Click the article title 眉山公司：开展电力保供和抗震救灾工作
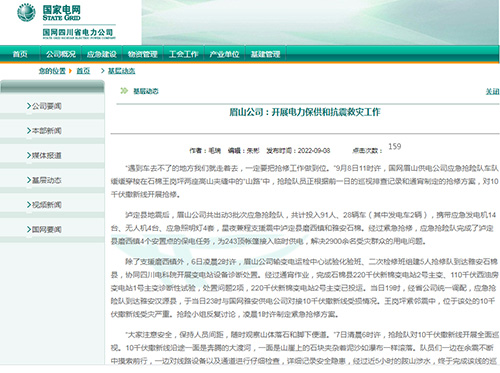The image size is (500, 373). [x=305, y=112]
